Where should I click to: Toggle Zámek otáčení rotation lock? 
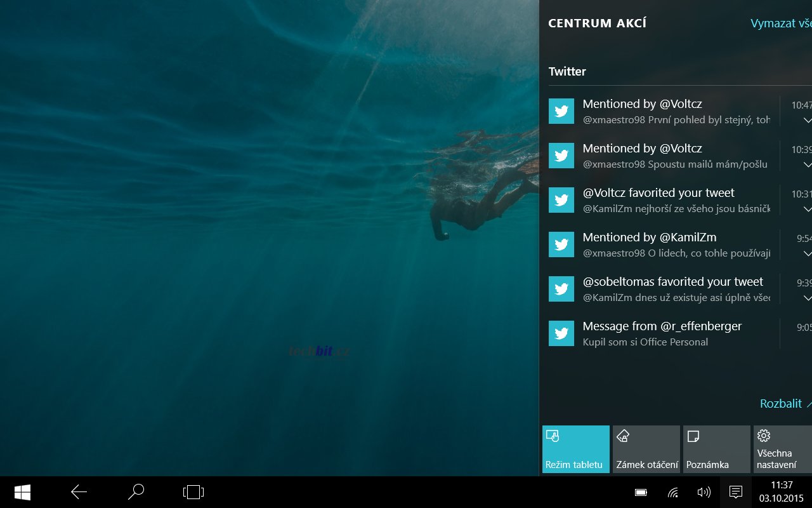point(647,449)
